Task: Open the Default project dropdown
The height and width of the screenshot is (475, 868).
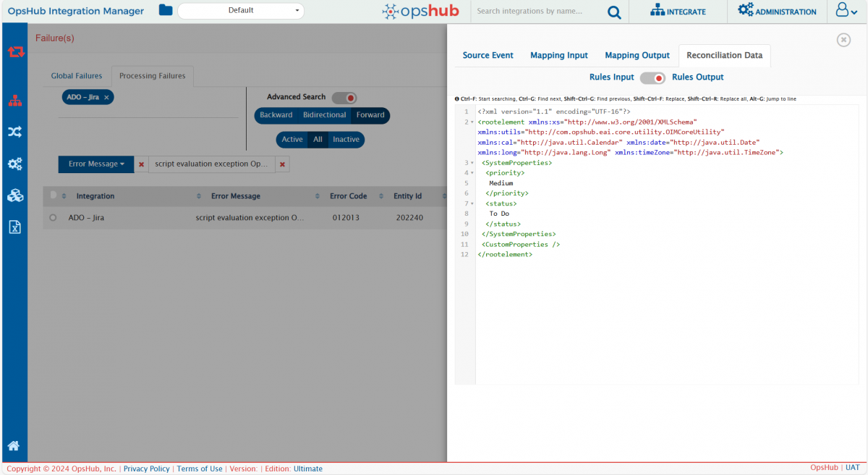Action: point(241,11)
